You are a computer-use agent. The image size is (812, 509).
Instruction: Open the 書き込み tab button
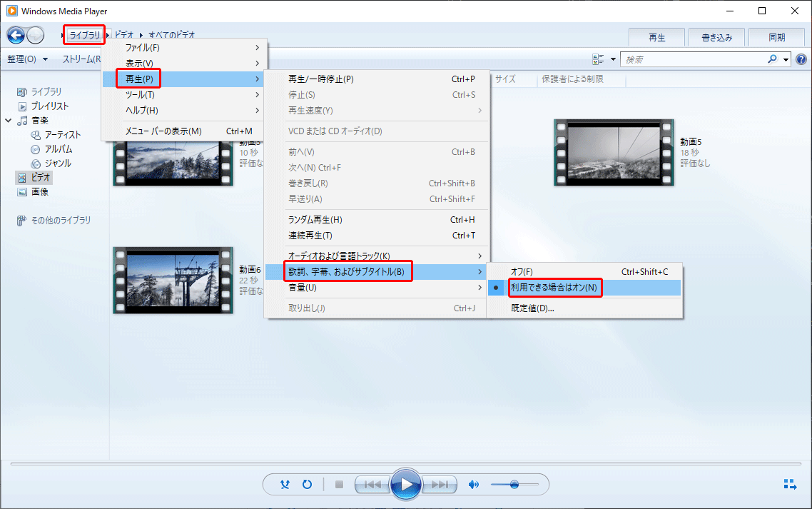tap(716, 38)
